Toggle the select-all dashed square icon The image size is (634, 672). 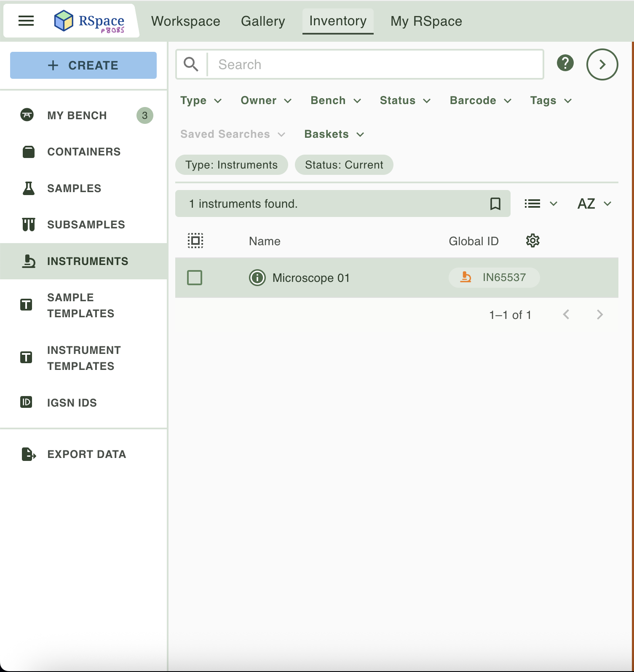coord(195,241)
